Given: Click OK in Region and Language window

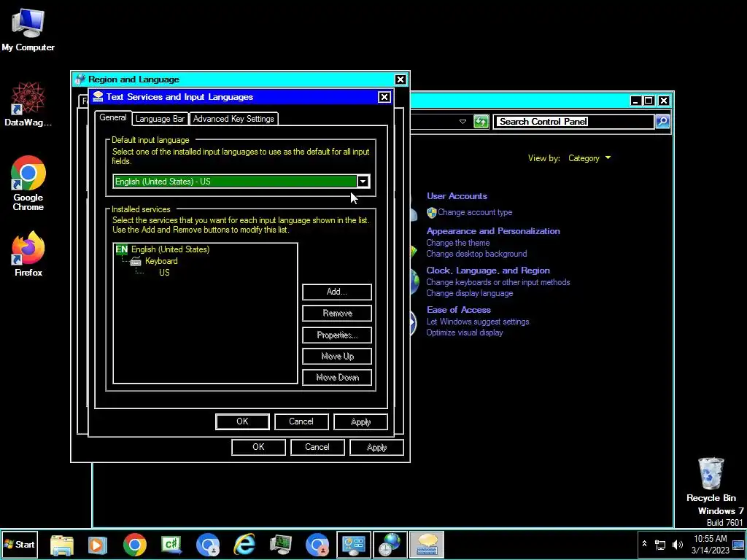Looking at the screenshot, I should tap(258, 447).
